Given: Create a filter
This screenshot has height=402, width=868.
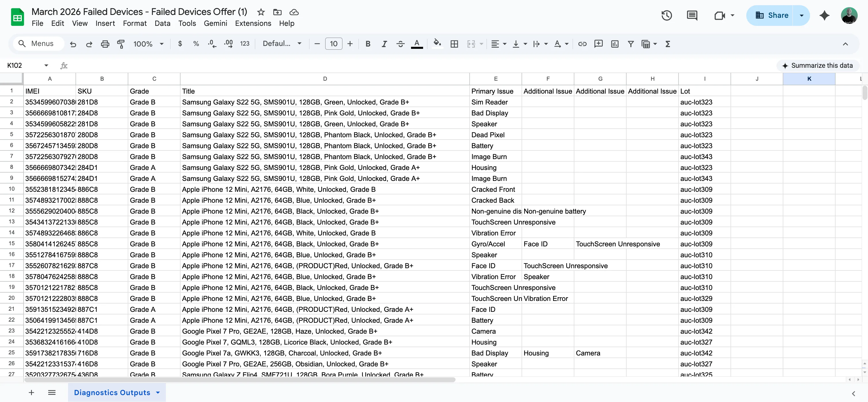Looking at the screenshot, I should click(x=631, y=44).
